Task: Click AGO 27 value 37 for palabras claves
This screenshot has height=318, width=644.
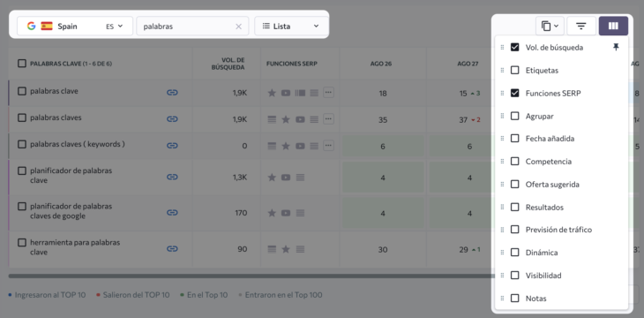Action: pyautogui.click(x=463, y=120)
